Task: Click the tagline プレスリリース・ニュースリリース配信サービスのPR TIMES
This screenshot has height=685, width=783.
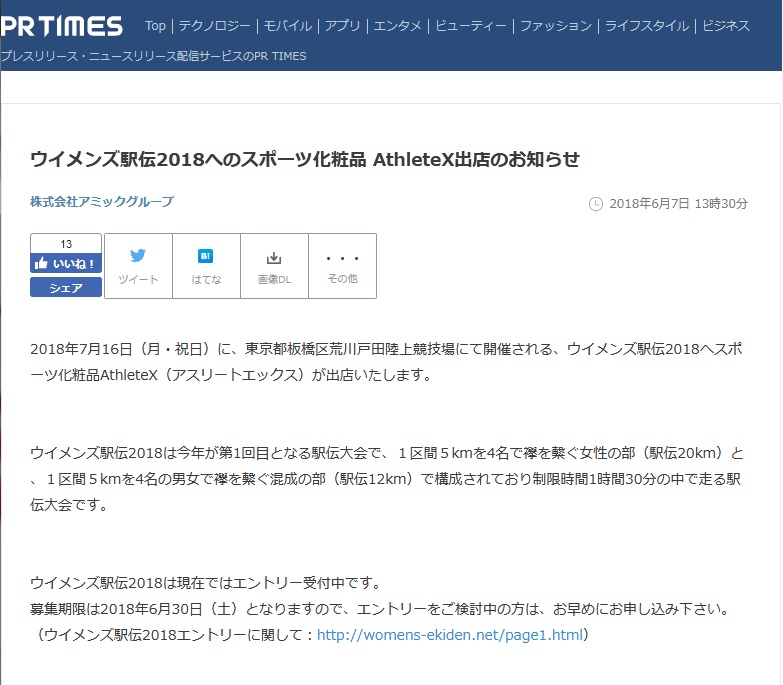Action: (x=153, y=56)
